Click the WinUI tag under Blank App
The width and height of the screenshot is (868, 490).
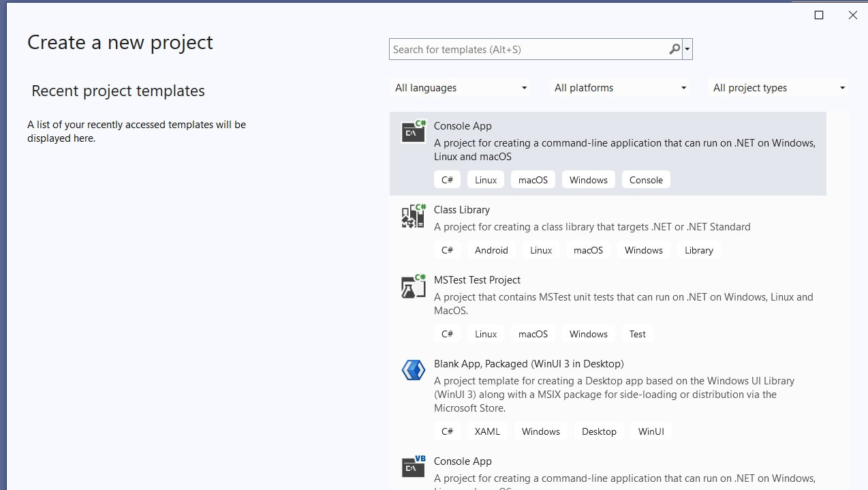coord(651,431)
